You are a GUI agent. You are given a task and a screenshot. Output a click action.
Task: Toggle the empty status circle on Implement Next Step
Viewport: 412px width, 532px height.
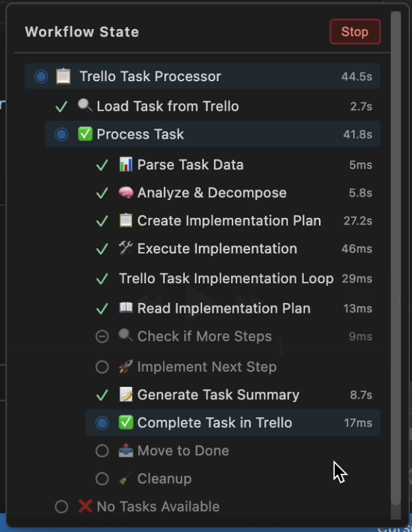[x=102, y=366]
